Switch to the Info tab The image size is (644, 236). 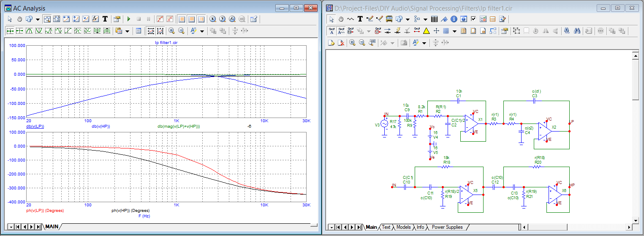(420, 227)
